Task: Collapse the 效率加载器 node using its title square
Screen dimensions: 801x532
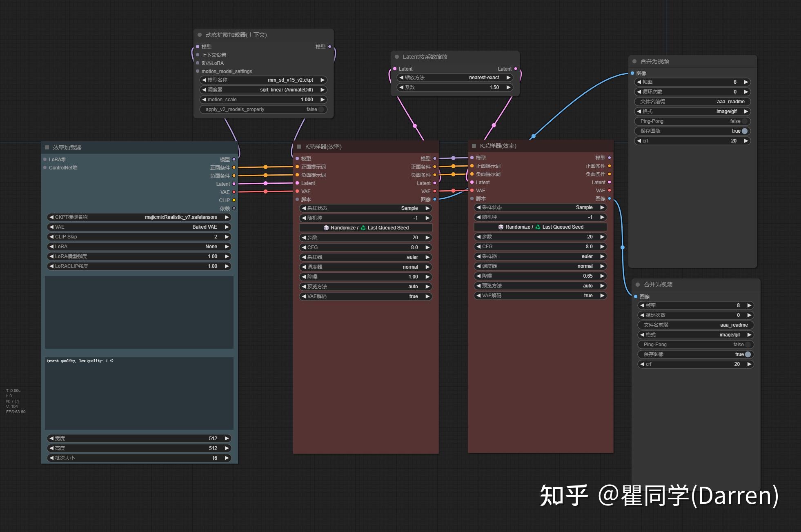Action: click(x=47, y=147)
